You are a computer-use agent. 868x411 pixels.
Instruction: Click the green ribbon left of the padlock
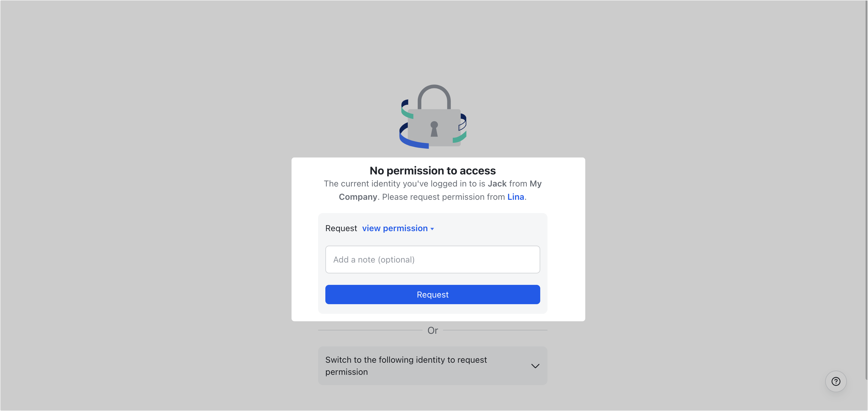(407, 113)
